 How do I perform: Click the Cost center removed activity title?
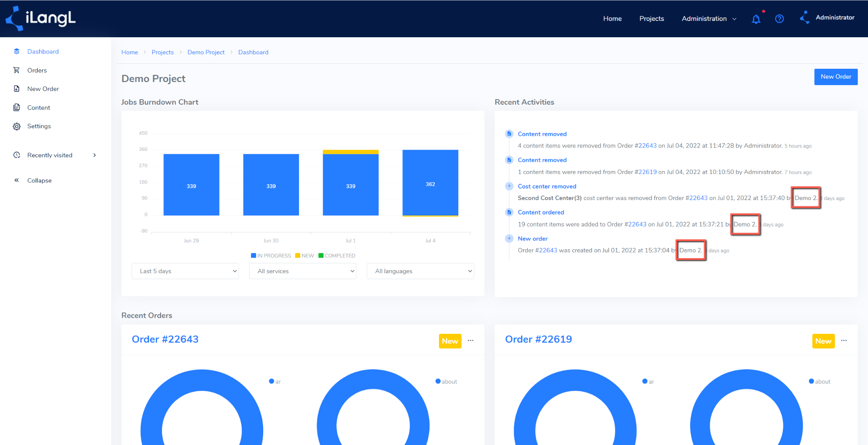(547, 186)
